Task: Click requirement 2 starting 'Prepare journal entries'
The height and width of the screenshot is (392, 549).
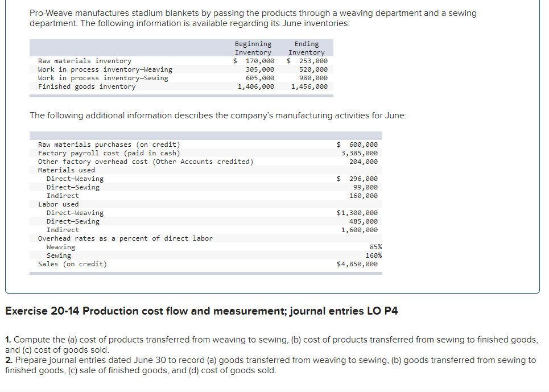Action: [271, 365]
